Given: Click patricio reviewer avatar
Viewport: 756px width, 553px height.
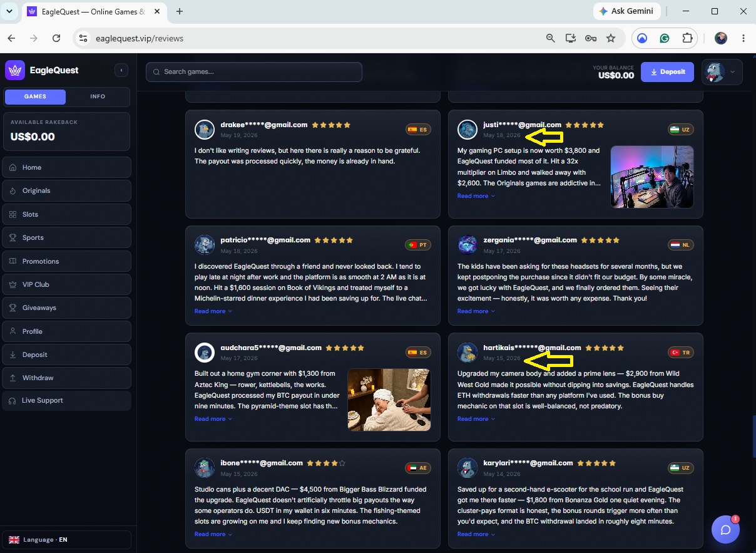Looking at the screenshot, I should point(205,245).
